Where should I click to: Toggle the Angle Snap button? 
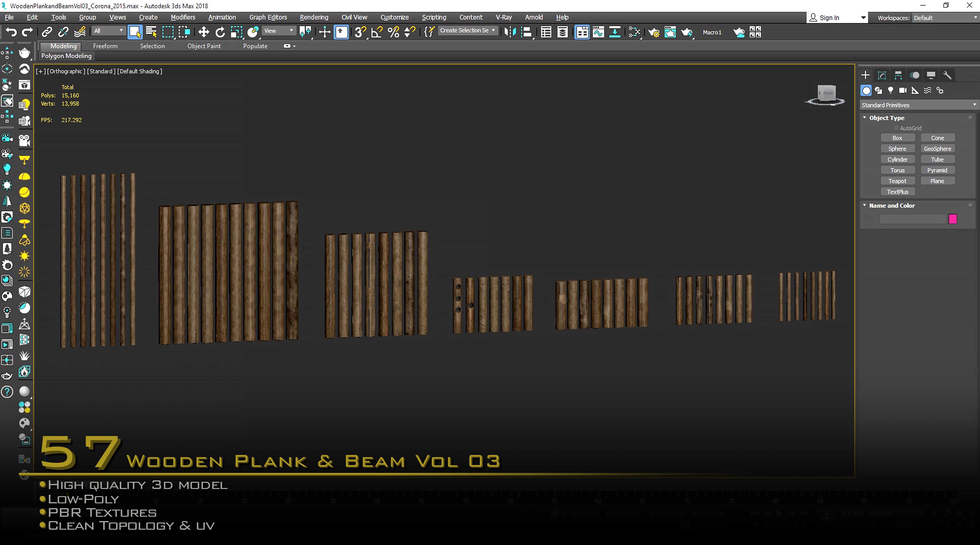pos(376,32)
